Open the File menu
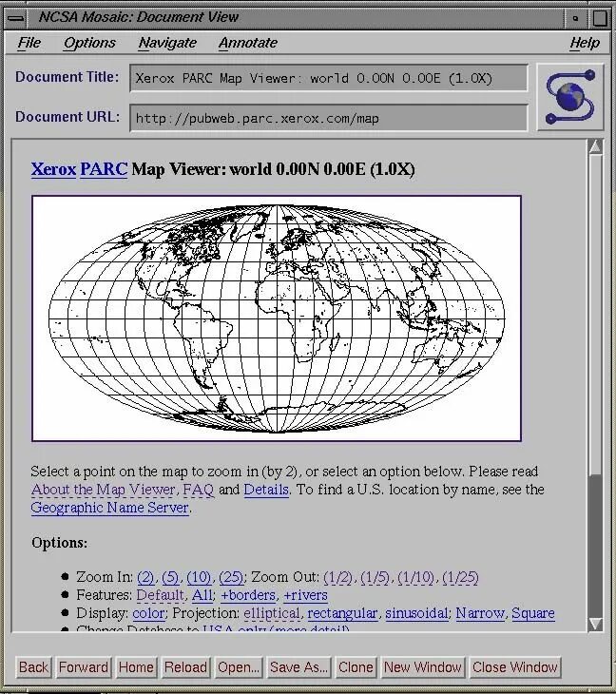The height and width of the screenshot is (694, 616). [29, 43]
